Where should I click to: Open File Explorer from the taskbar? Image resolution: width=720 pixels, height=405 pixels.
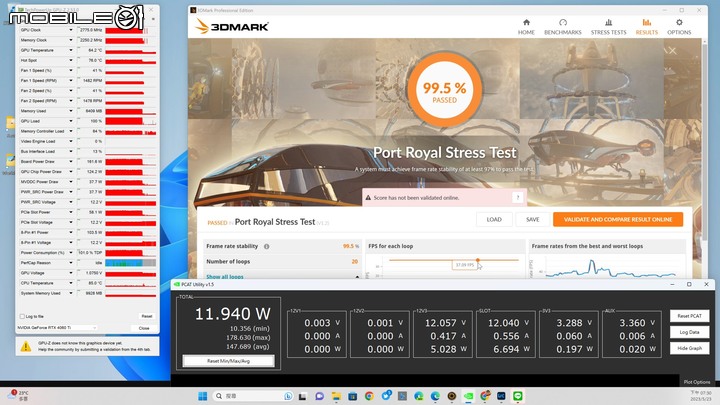coord(336,396)
